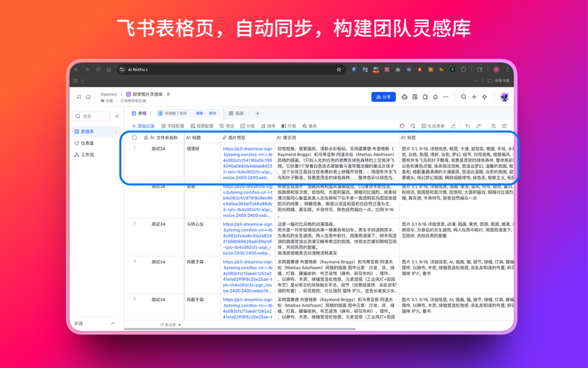Click the rainbow gradient circle icon
Screen dimensions: 588x368
coord(402,126)
